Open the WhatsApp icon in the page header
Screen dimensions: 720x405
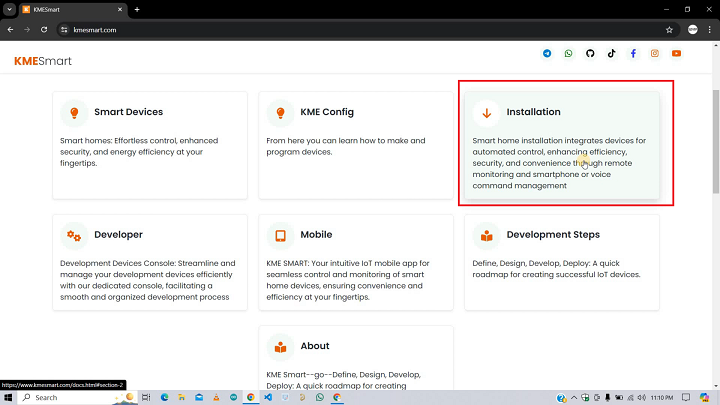click(568, 53)
